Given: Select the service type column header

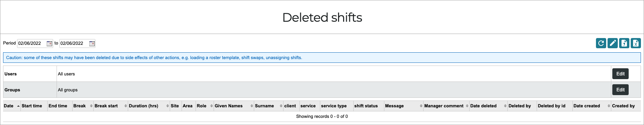Looking at the screenshot, I should click(x=337, y=106).
